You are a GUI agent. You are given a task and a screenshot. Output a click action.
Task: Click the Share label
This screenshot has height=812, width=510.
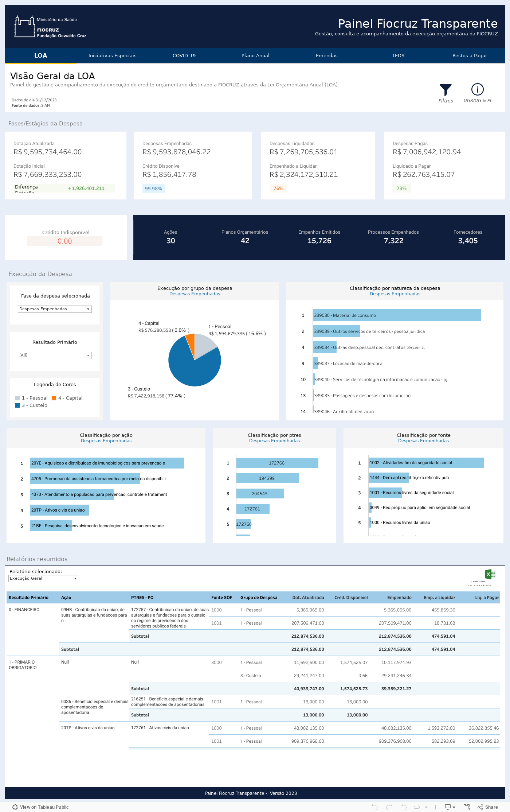(491, 807)
